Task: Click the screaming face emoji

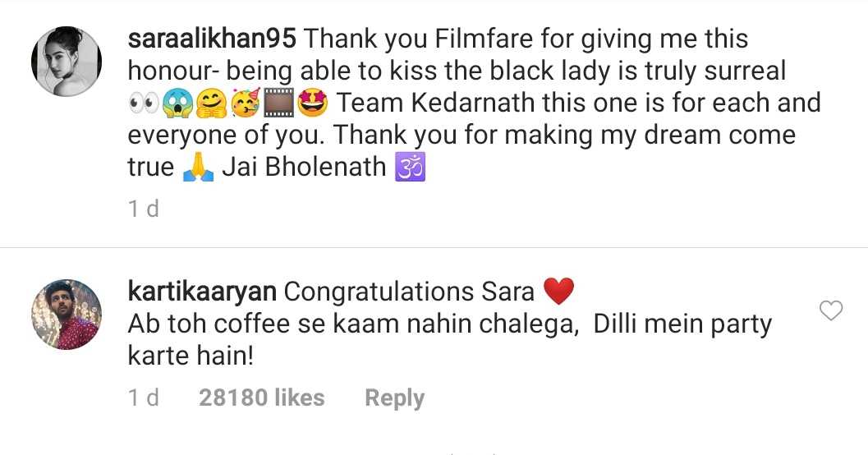Action: coord(177,103)
